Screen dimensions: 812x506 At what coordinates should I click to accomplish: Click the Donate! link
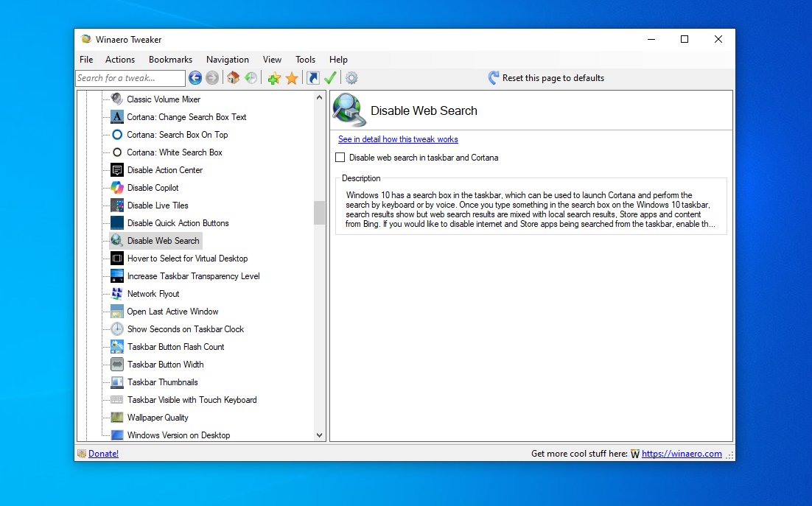click(x=104, y=454)
